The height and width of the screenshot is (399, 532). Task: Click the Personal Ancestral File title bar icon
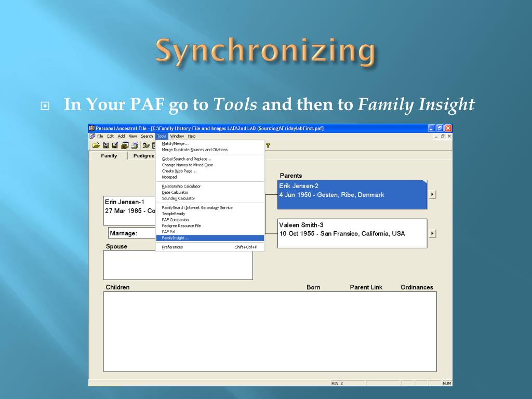coord(91,128)
